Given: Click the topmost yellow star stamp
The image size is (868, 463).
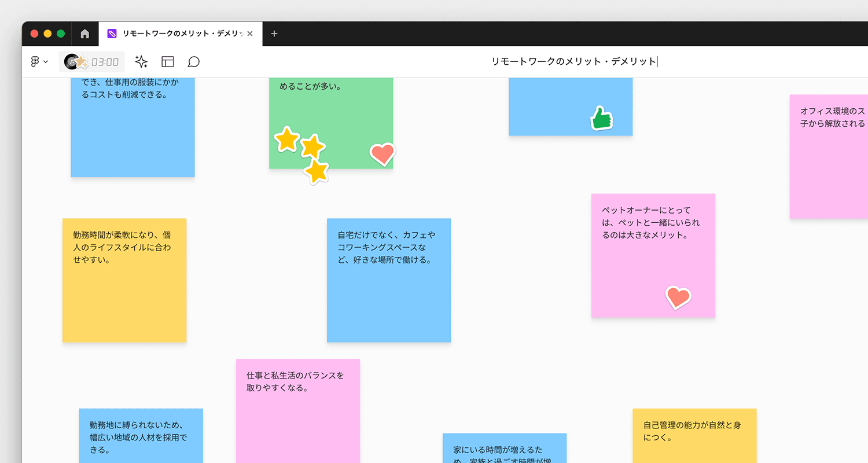Looking at the screenshot, I should click(286, 139).
